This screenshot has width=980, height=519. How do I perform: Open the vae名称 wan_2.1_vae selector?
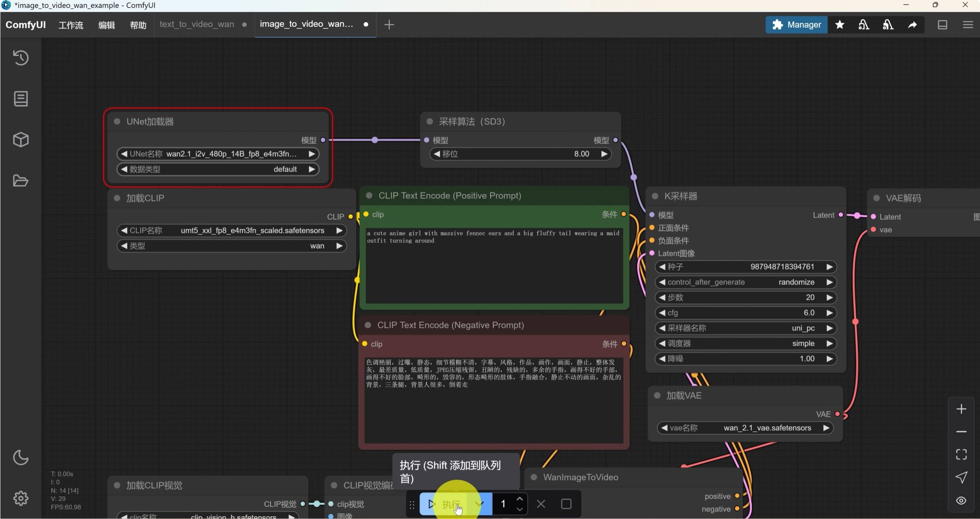745,428
